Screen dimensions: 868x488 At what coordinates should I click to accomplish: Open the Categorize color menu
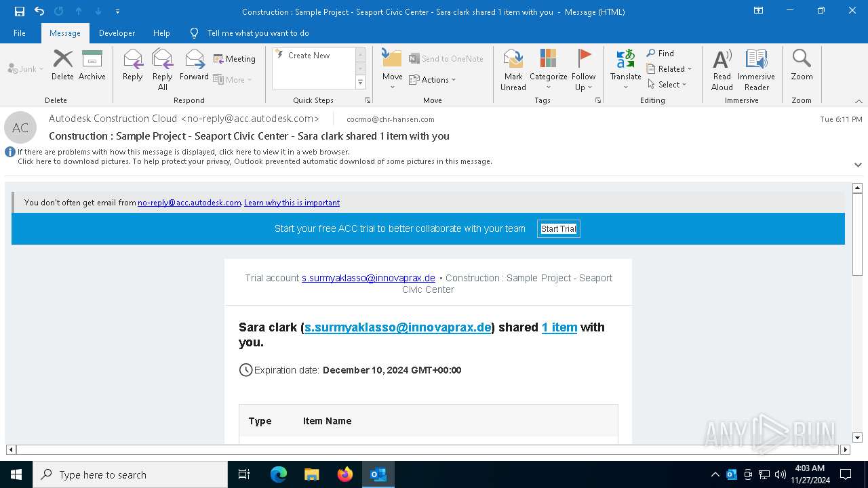(548, 69)
